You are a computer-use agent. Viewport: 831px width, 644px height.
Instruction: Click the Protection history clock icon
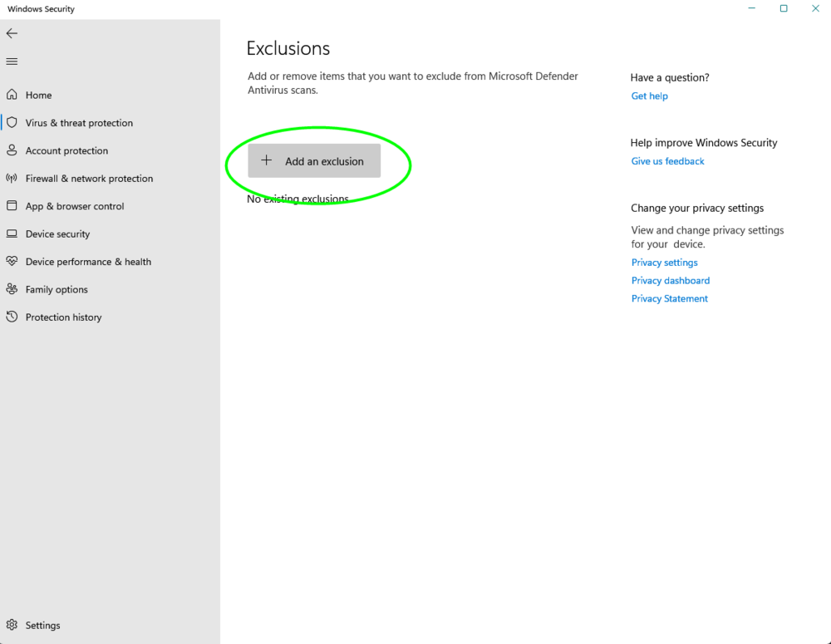12,317
